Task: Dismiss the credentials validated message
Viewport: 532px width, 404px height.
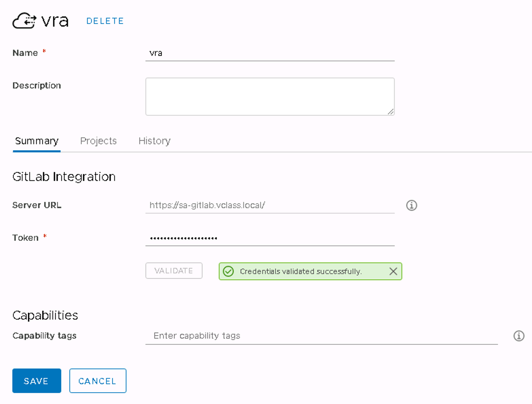Action: coord(393,271)
